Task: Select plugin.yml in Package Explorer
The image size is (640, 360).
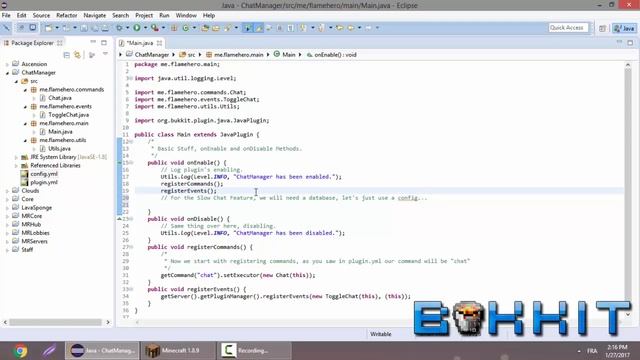Action: 44,182
